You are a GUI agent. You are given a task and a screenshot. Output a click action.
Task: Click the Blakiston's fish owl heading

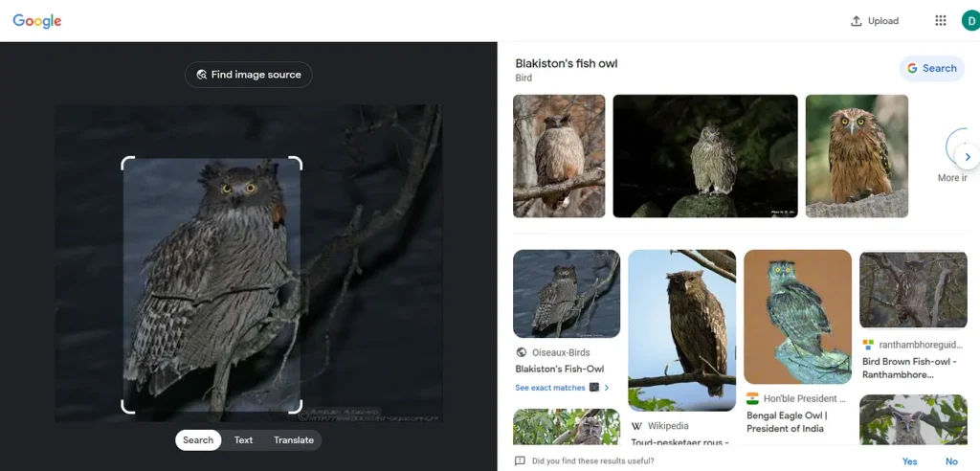[567, 64]
